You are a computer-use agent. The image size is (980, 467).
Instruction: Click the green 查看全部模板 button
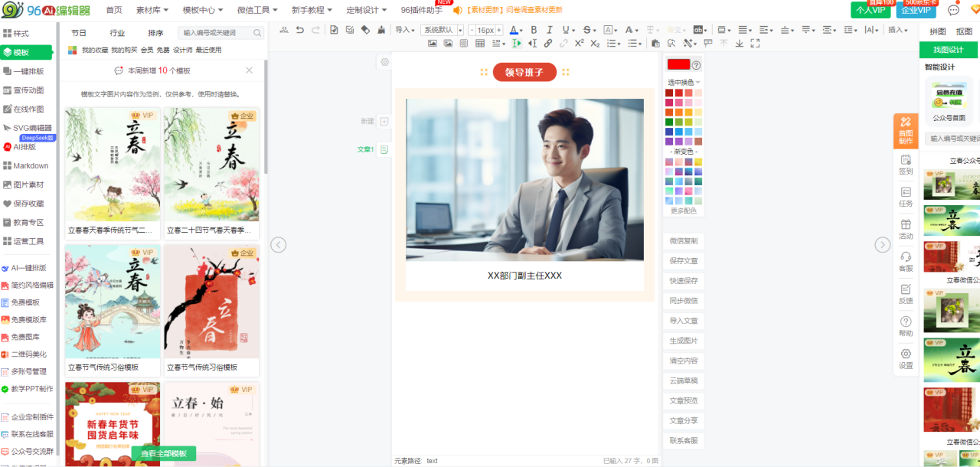pyautogui.click(x=163, y=454)
